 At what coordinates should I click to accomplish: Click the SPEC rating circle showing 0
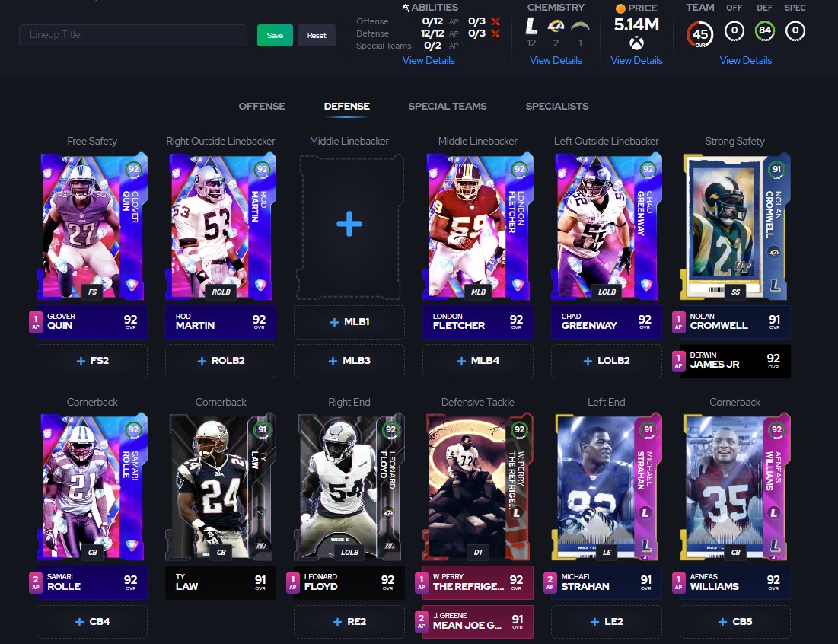coord(795,31)
